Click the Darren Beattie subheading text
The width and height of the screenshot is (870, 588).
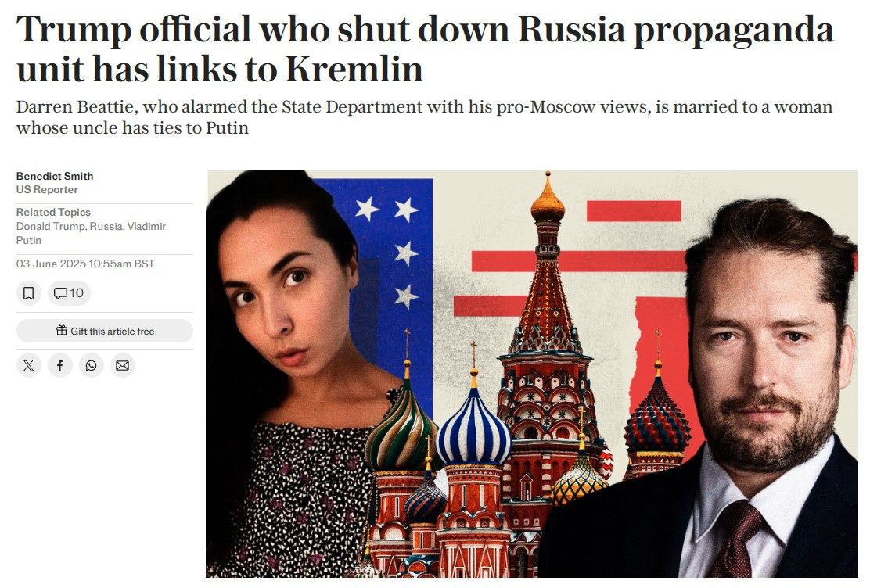click(x=425, y=117)
